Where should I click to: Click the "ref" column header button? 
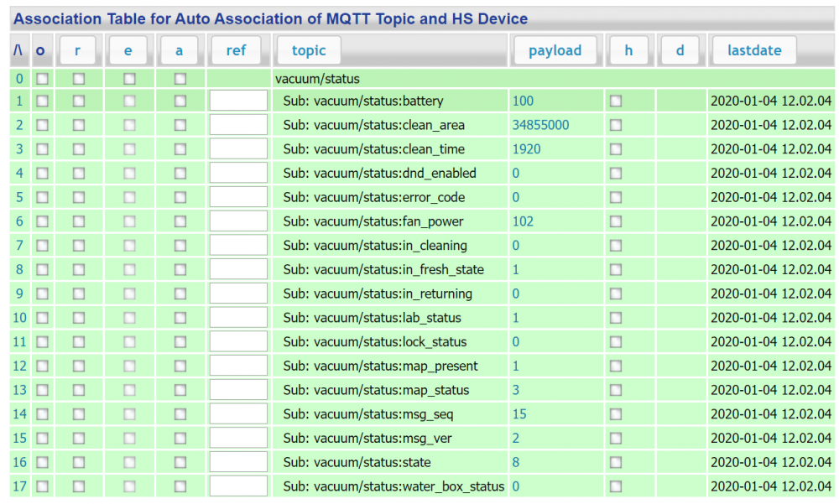237,50
